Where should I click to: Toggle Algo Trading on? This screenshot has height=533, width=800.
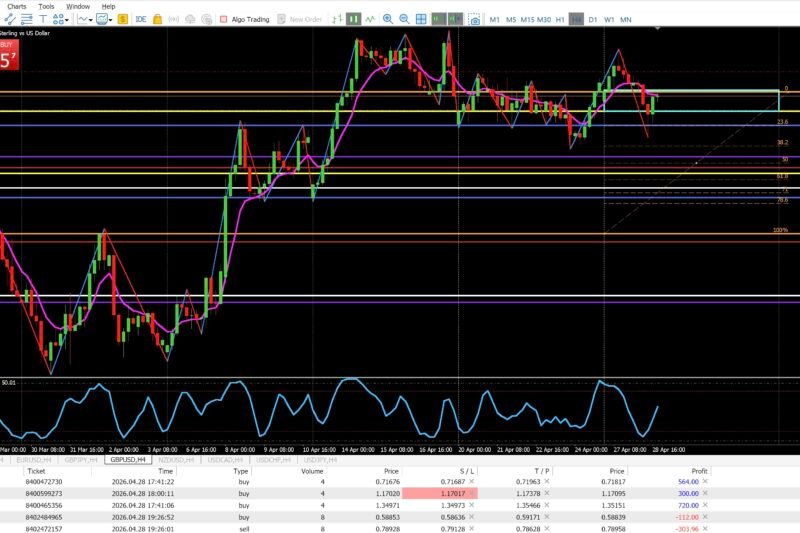click(244, 19)
